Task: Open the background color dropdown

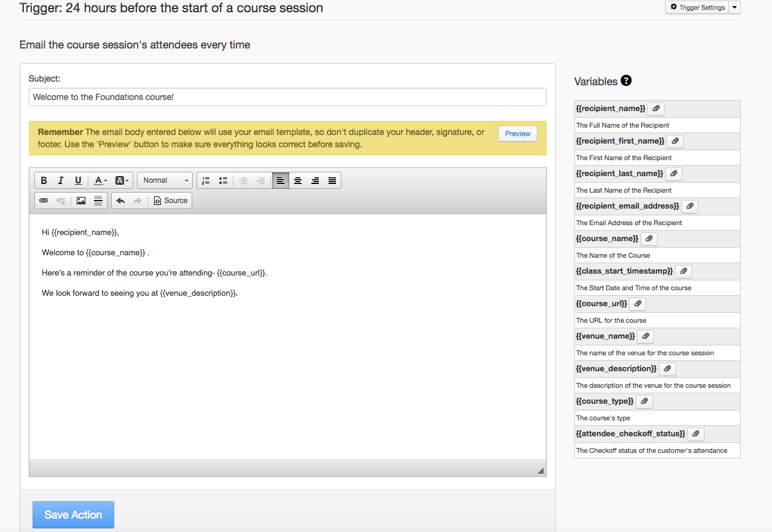Action: [122, 180]
